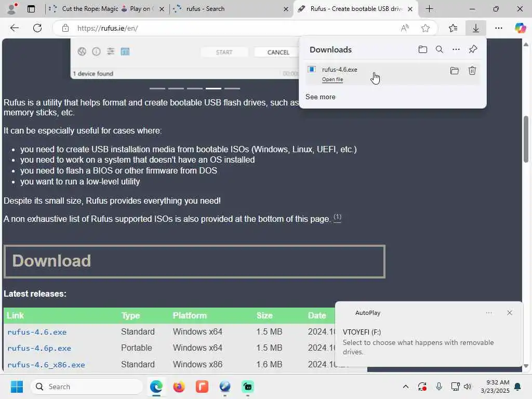Pin the Downloads panel
The image size is (532, 399).
(473, 49)
